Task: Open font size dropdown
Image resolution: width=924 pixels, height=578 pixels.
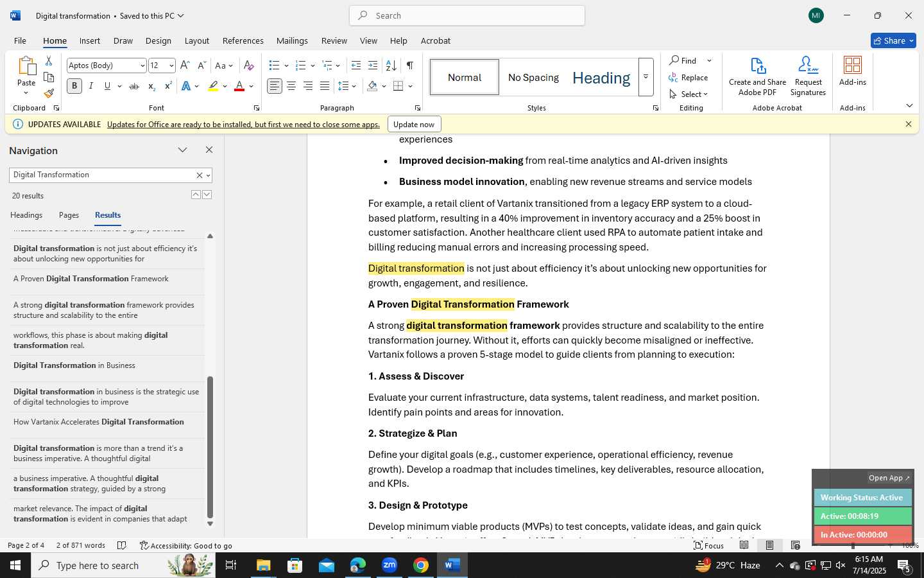Action: click(x=171, y=66)
